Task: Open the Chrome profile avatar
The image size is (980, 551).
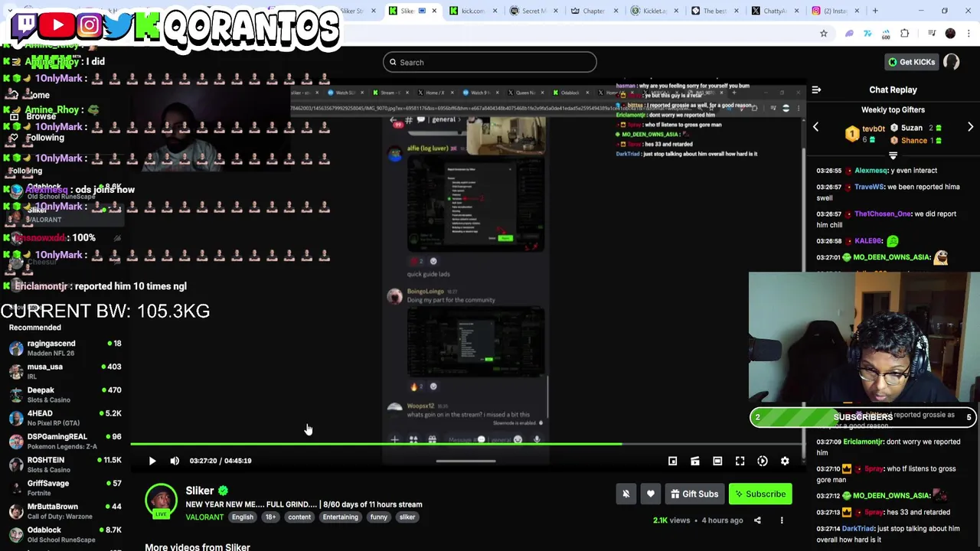Action: [950, 34]
